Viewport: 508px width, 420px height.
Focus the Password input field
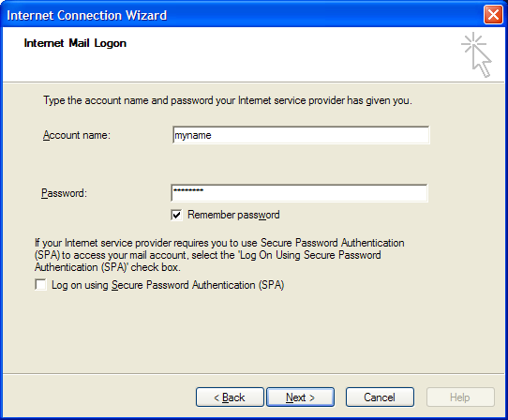(x=299, y=193)
